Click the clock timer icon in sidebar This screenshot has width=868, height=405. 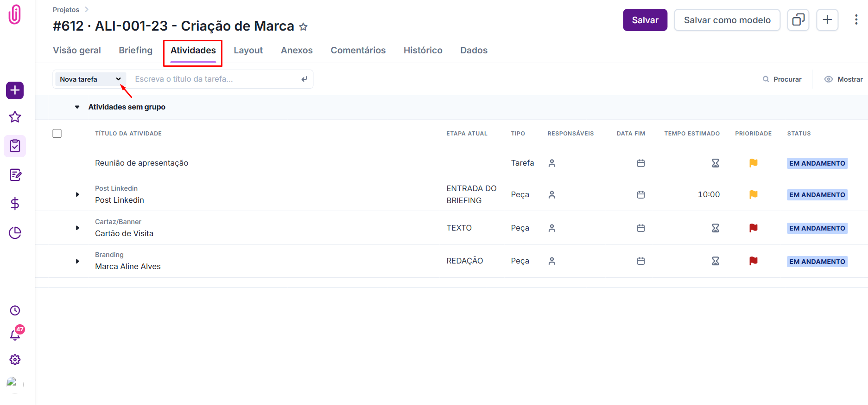pyautogui.click(x=15, y=310)
